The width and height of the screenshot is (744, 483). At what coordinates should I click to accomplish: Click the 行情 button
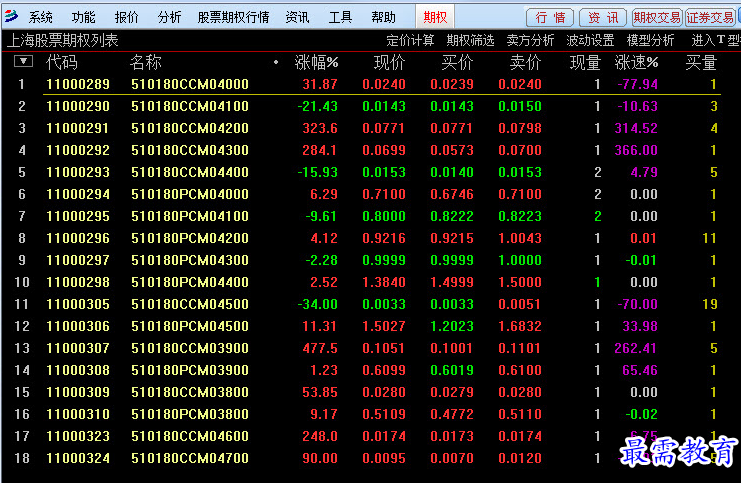point(550,18)
